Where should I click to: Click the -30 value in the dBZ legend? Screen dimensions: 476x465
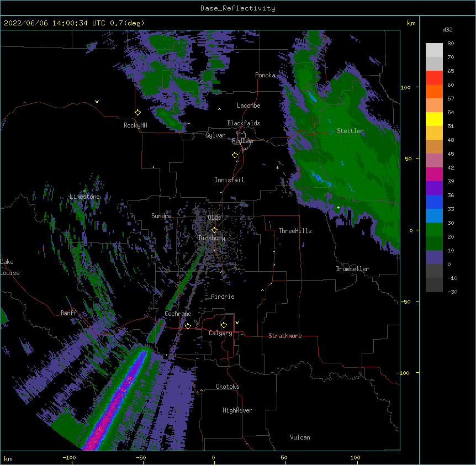(452, 292)
